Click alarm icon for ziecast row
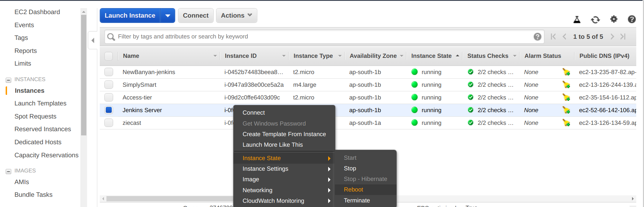644x207 pixels. [x=566, y=123]
